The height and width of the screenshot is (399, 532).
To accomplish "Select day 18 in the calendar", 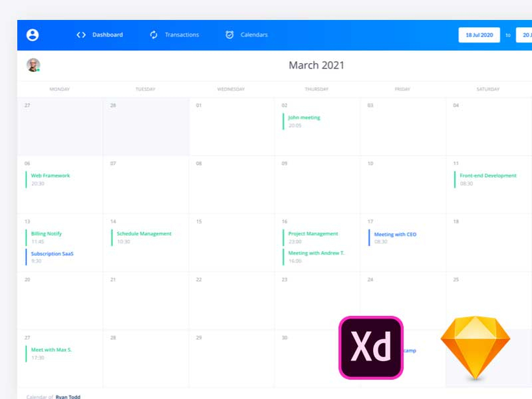I will tap(489, 243).
